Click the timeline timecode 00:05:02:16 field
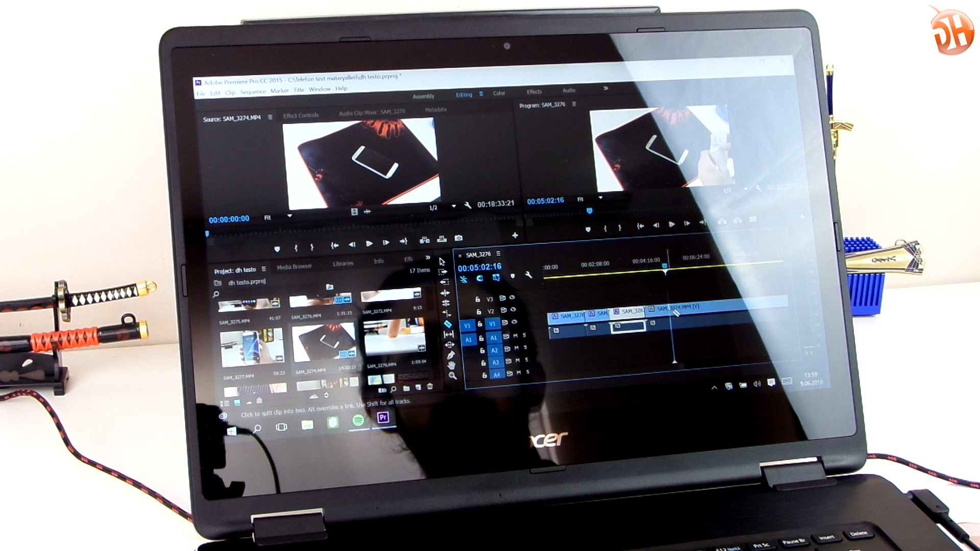This screenshot has height=551, width=980. click(479, 267)
